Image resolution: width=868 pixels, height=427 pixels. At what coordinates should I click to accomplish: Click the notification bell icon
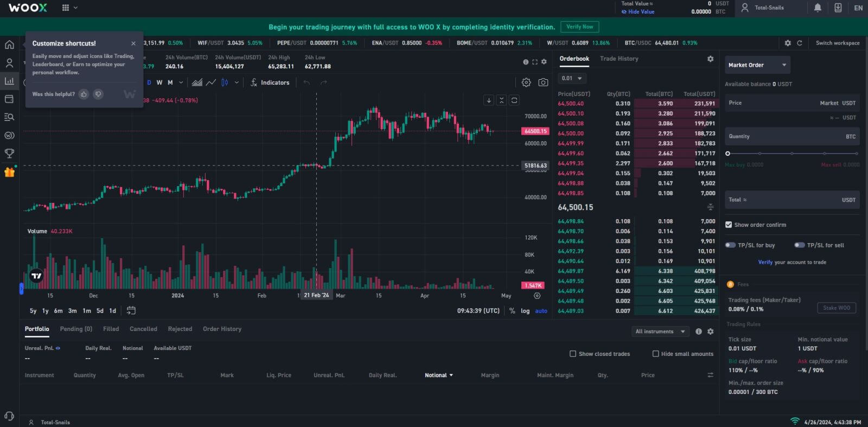pyautogui.click(x=818, y=8)
